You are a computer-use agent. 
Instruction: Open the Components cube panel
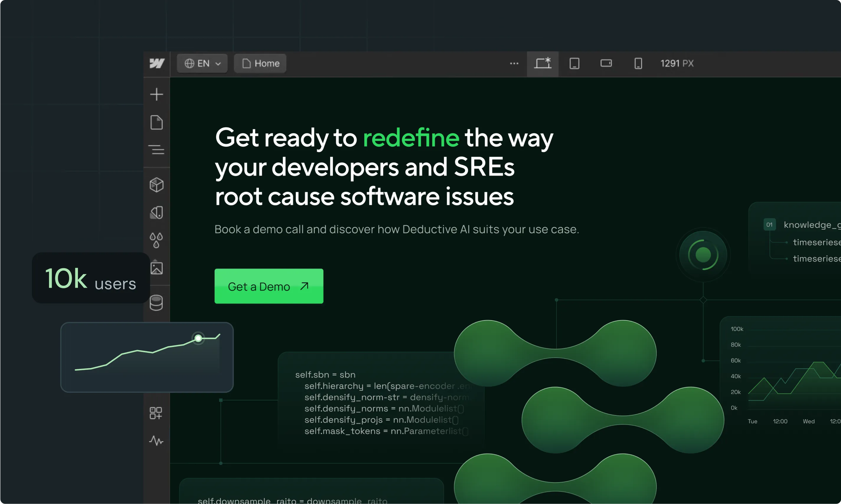pyautogui.click(x=156, y=185)
